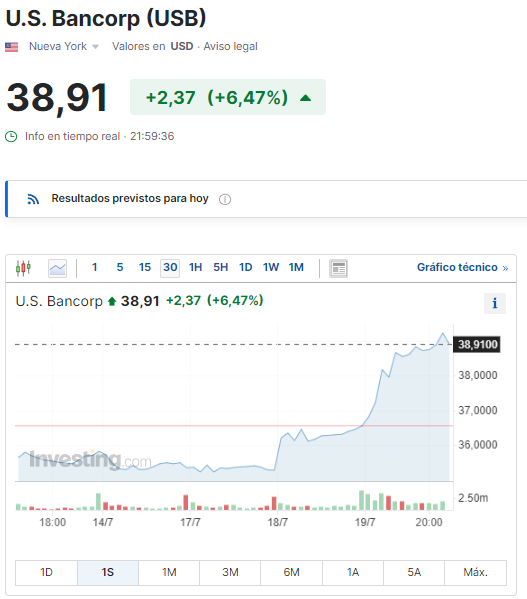Click the United States flag icon
Image resolution: width=527 pixels, height=599 pixels.
click(11, 47)
